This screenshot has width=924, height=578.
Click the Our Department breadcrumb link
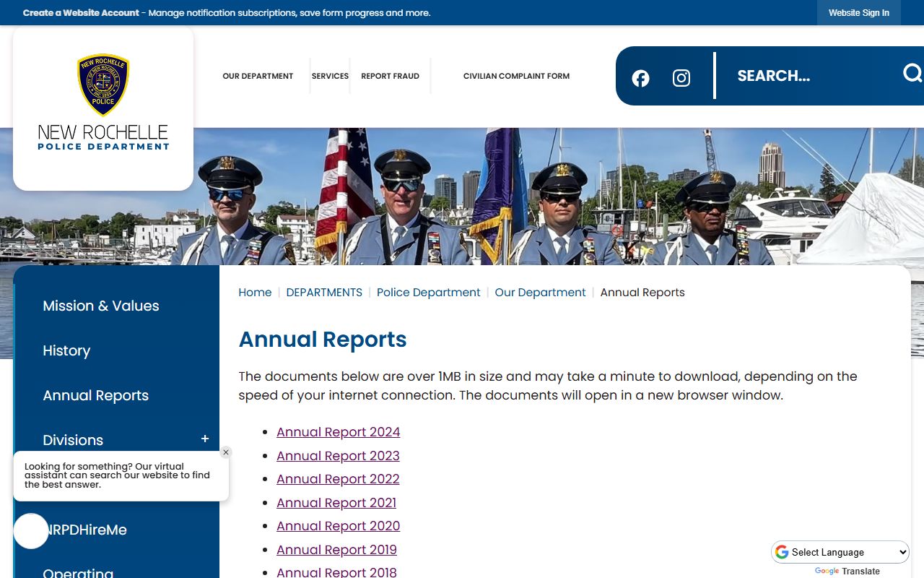point(540,293)
